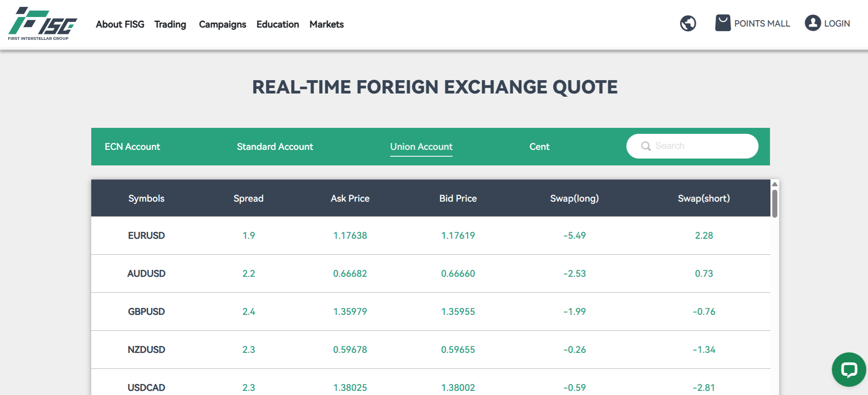Click EURUSD ask price 1.17638
Screen dimensions: 868x395
tap(350, 236)
